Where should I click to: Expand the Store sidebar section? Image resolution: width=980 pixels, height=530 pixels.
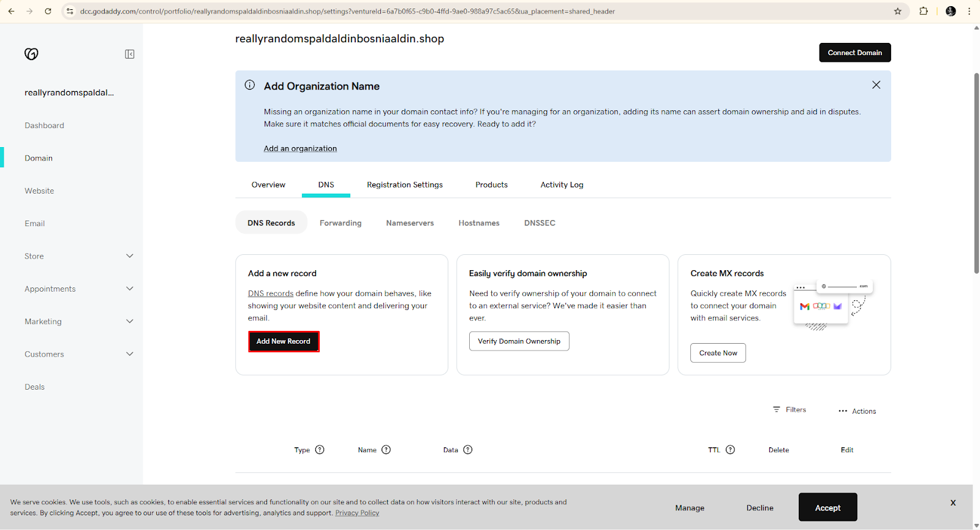click(x=129, y=256)
